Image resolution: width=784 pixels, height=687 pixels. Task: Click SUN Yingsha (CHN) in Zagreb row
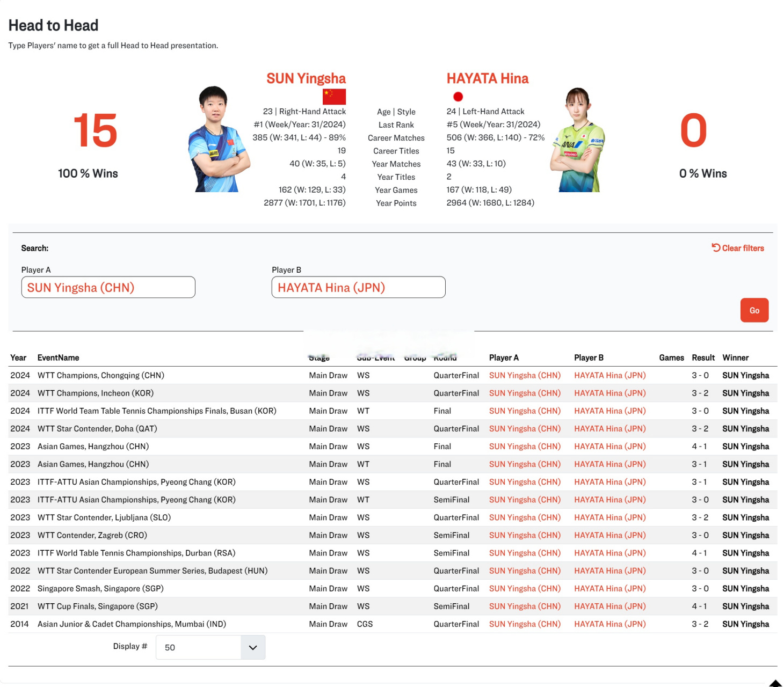click(525, 535)
